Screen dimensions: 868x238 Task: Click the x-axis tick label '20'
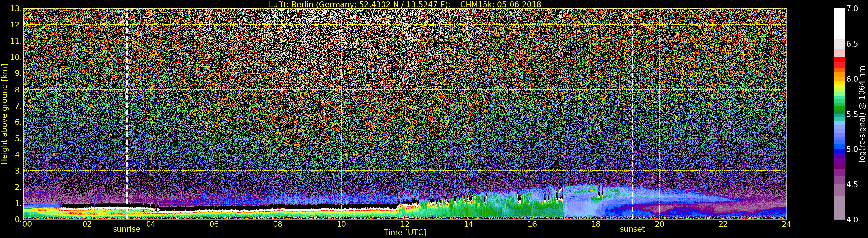pos(659,224)
